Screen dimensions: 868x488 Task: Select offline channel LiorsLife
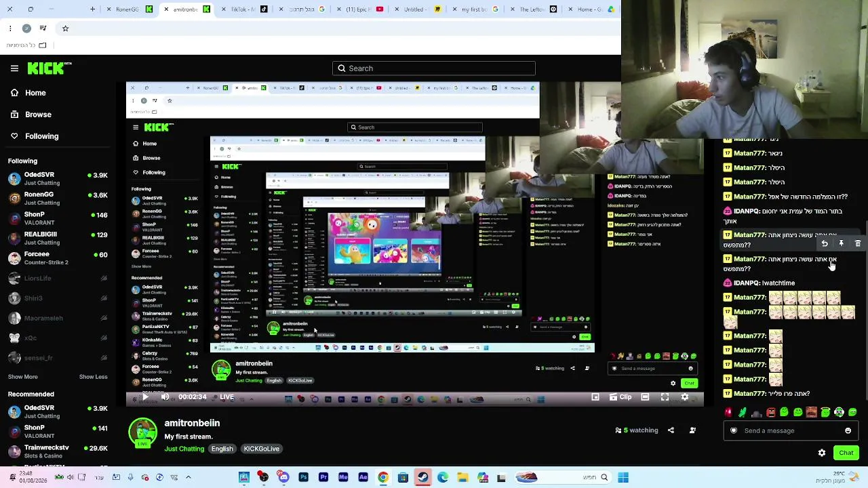coord(58,278)
